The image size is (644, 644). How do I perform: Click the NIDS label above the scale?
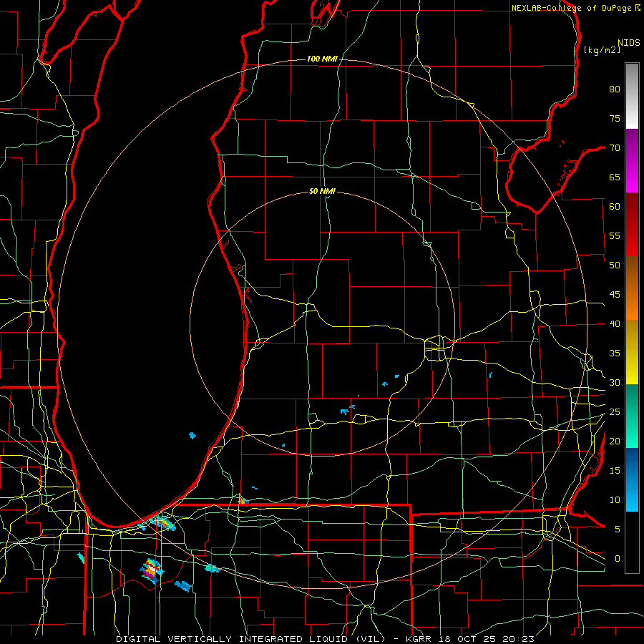[629, 43]
